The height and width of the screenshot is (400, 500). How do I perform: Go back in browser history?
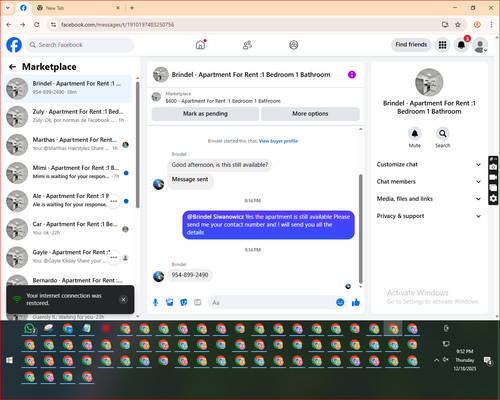(x=9, y=25)
